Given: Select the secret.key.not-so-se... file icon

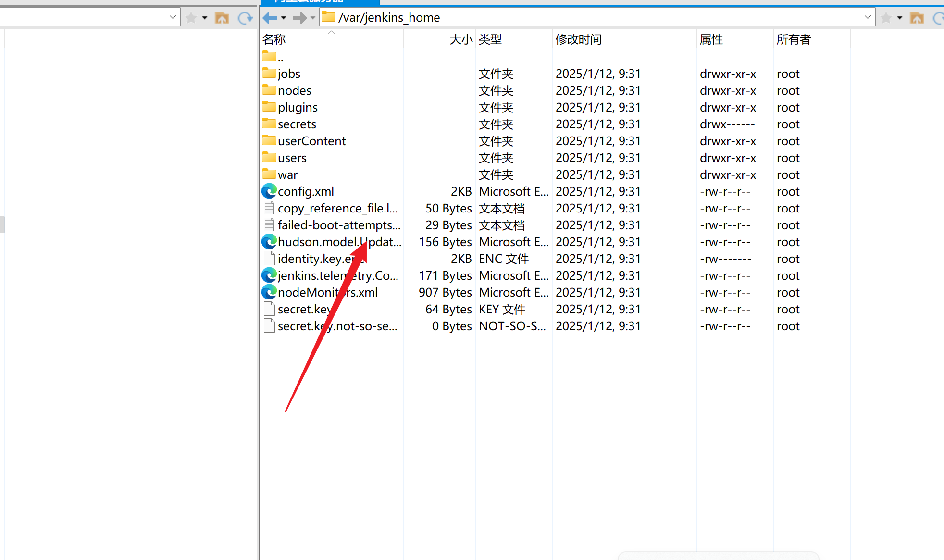Looking at the screenshot, I should (x=269, y=326).
